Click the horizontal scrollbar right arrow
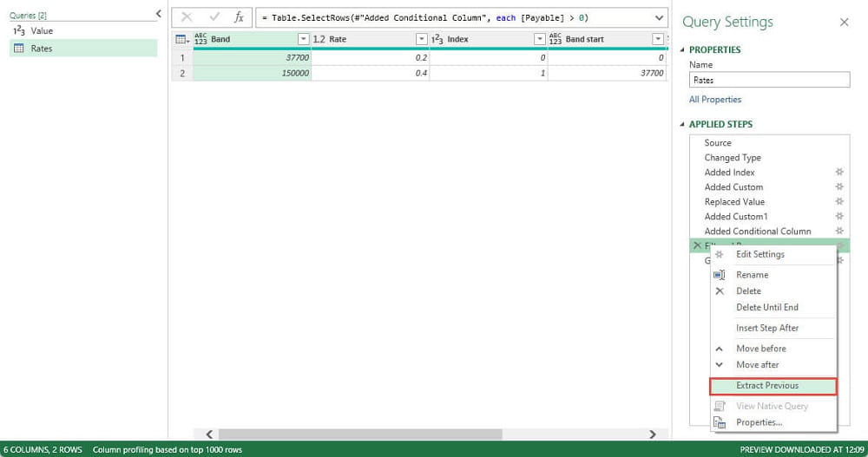Screen dimensions: 868x457 click(x=653, y=434)
